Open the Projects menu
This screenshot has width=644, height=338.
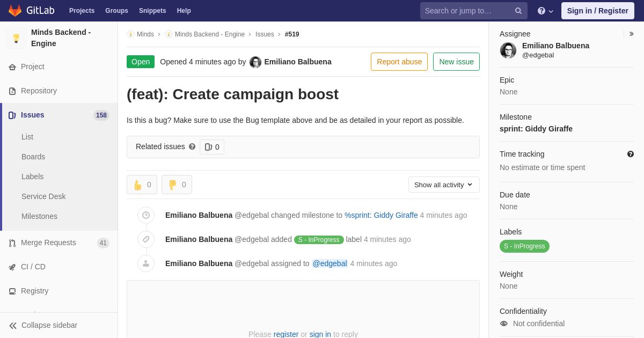[82, 11]
